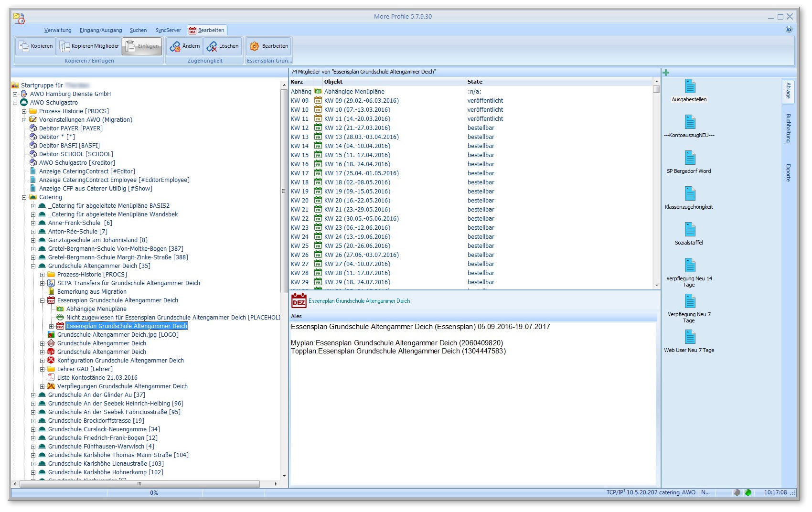Click Kopieren Mitglieder in the toolbar
Image resolution: width=812 pixels, height=512 pixels.
90,46
